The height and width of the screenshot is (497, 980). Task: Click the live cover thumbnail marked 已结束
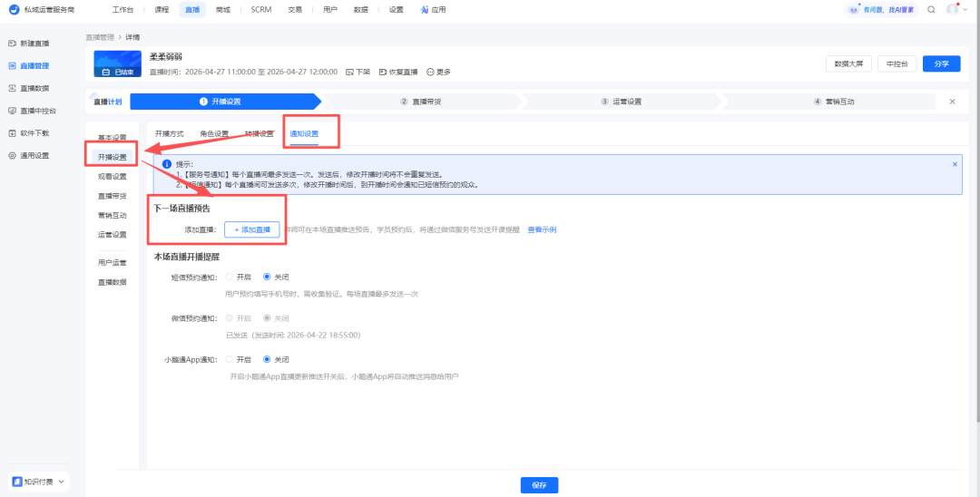[x=117, y=64]
